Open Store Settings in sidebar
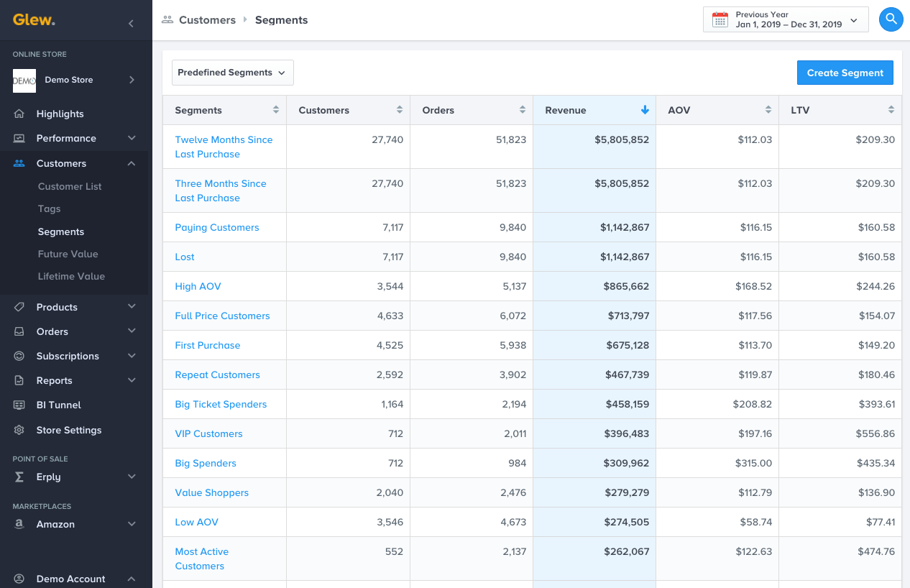The image size is (910, 588). click(x=69, y=430)
